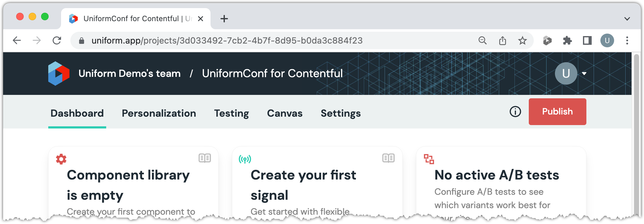This screenshot has height=224, width=644.
Task: Click the zoom magnifier icon in address bar
Action: (482, 40)
